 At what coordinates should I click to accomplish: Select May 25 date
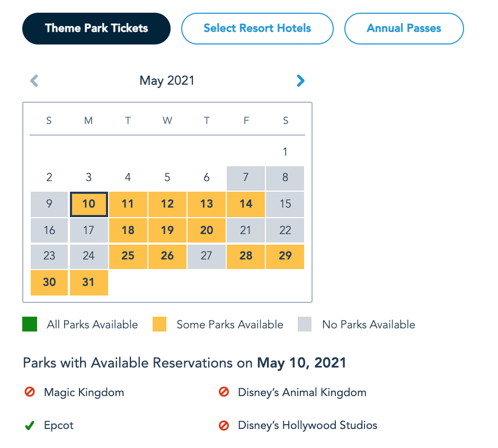click(128, 256)
